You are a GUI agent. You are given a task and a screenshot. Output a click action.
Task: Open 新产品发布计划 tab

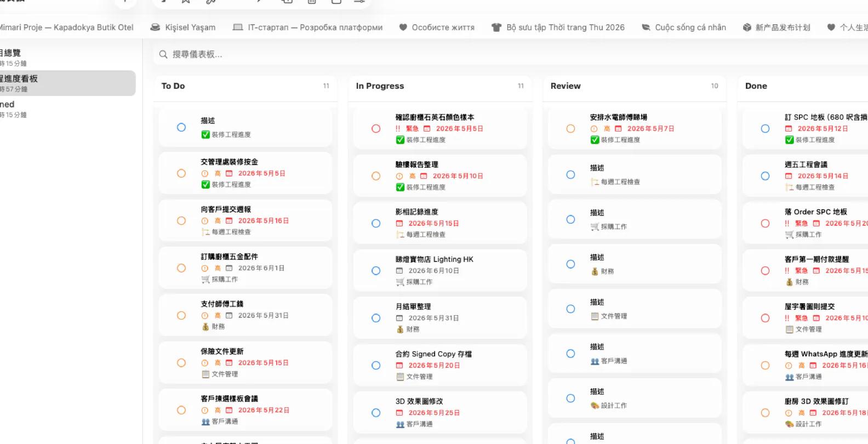(x=776, y=27)
